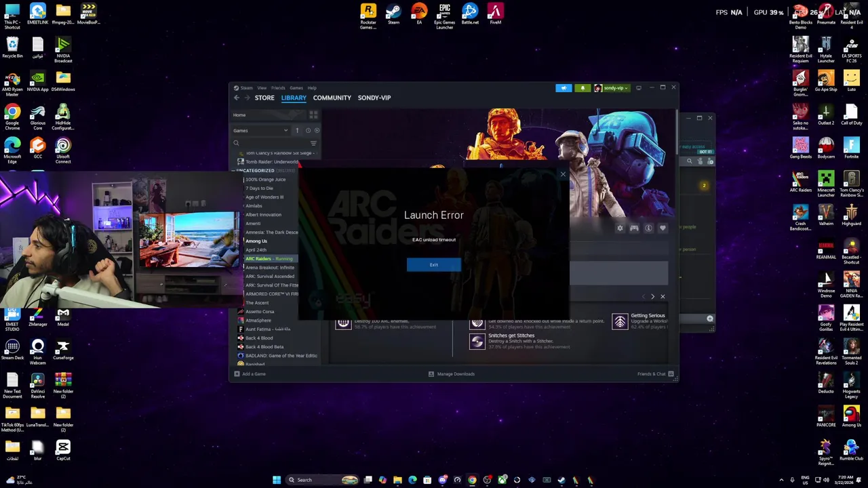
Task: Select Among Us in library list
Action: [256, 241]
